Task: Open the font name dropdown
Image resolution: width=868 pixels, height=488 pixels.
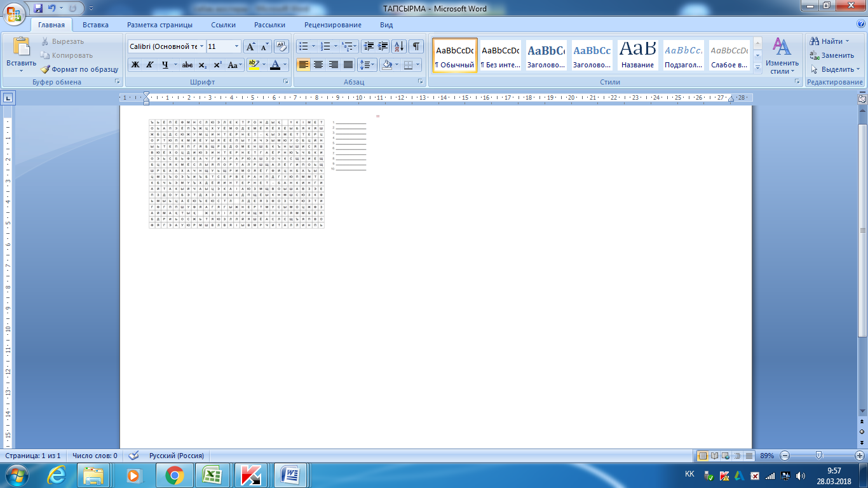Action: click(202, 46)
